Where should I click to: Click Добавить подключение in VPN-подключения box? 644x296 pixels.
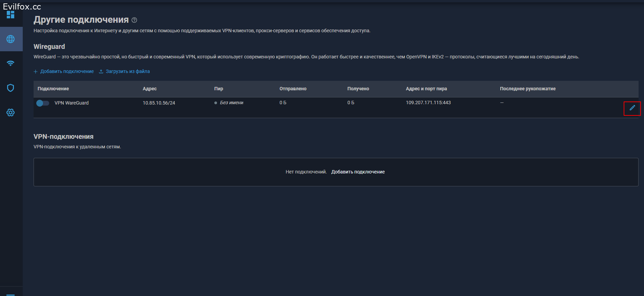click(358, 172)
